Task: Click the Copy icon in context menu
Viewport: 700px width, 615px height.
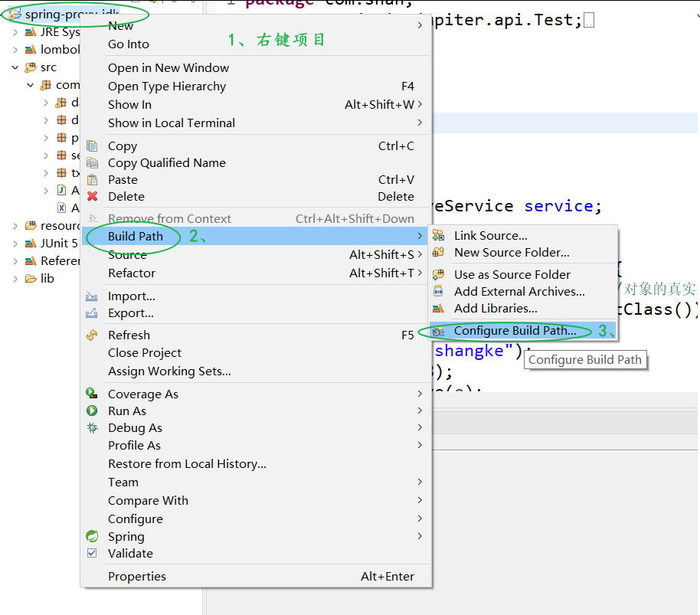Action: (92, 146)
